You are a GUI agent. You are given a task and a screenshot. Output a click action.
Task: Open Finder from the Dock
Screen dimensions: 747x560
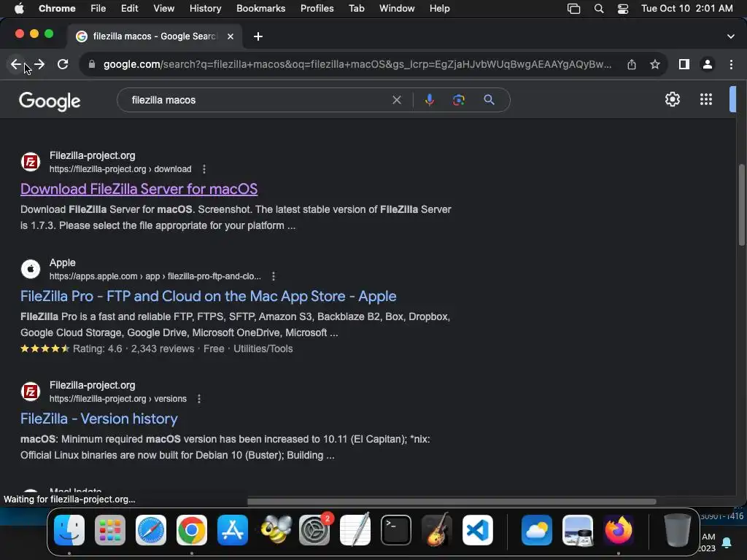69,530
